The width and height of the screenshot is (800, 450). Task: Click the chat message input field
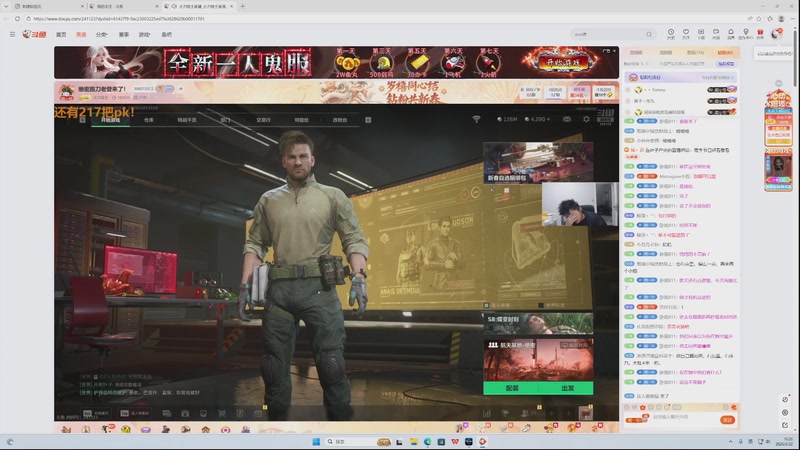(684, 417)
